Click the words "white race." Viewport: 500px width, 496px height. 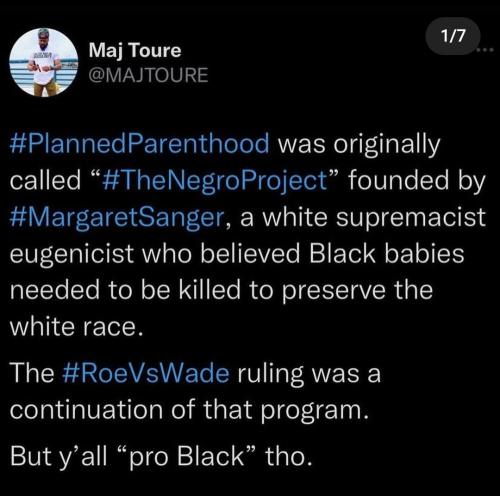tap(77, 326)
